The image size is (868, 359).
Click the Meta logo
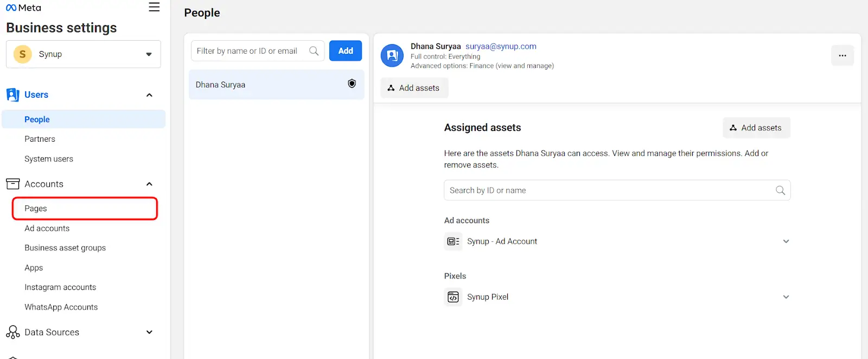(23, 8)
